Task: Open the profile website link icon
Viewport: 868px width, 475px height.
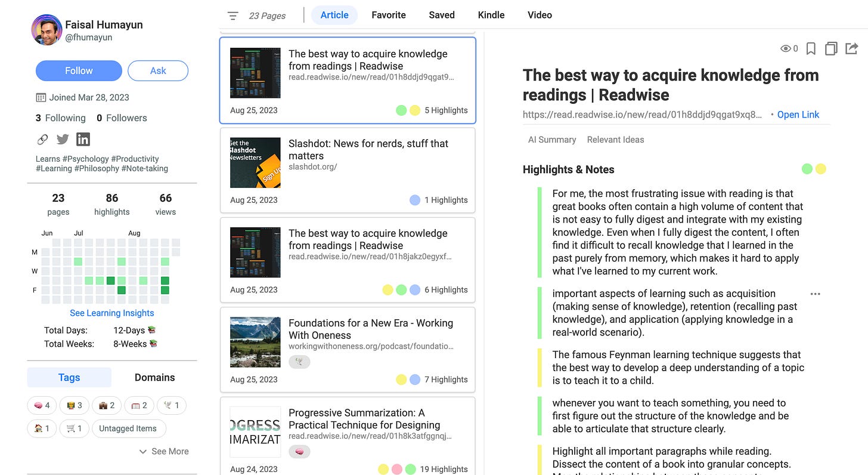Action: coord(42,140)
